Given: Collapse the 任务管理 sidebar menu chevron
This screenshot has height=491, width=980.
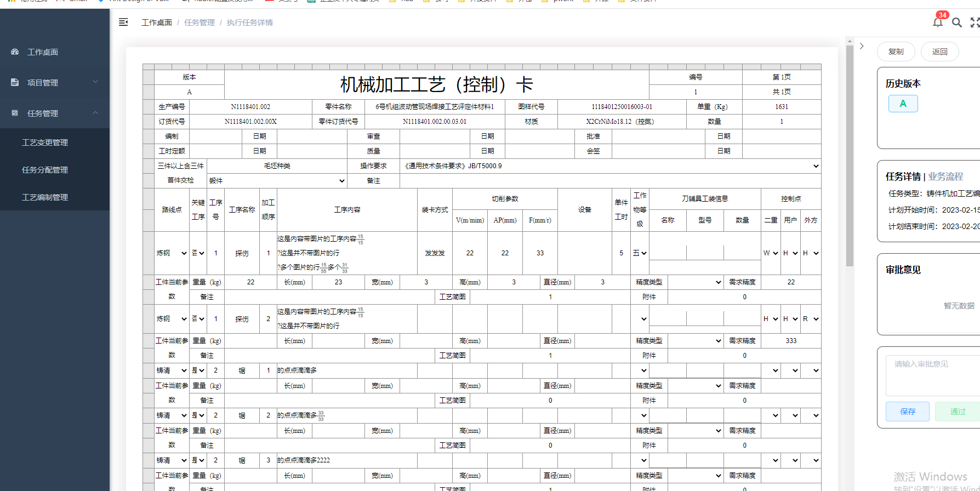Looking at the screenshot, I should pos(95,113).
